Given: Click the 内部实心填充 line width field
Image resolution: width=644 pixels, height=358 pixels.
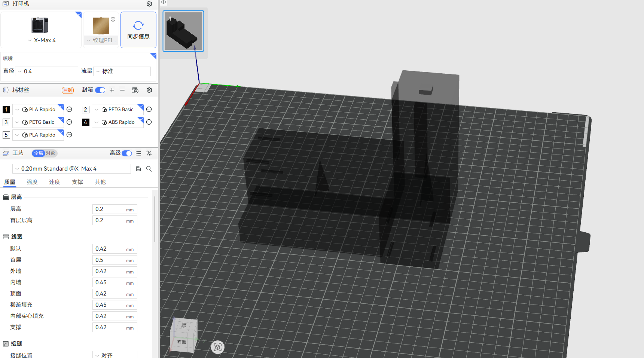Looking at the screenshot, I should pyautogui.click(x=115, y=316).
